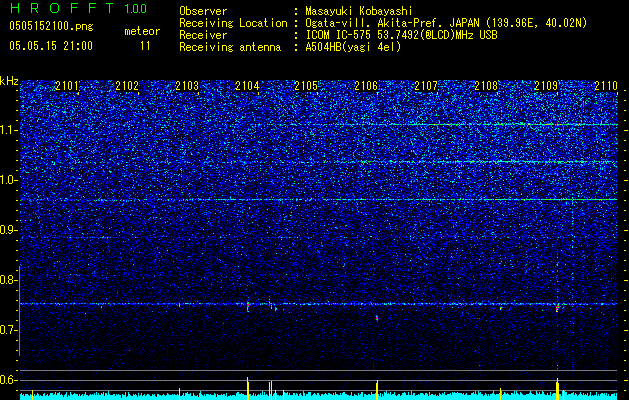Click the meteor echo at 2106
Viewport: 629px width, 400px height.
click(377, 318)
